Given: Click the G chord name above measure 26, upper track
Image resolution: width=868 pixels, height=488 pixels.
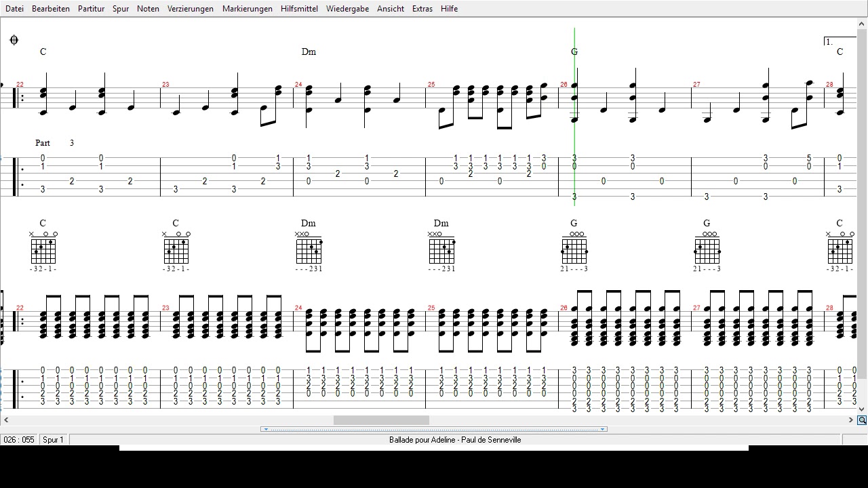Looking at the screenshot, I should click(574, 52).
